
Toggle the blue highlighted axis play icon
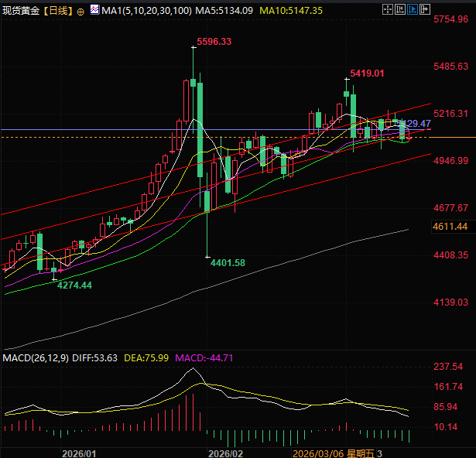click(x=413, y=10)
